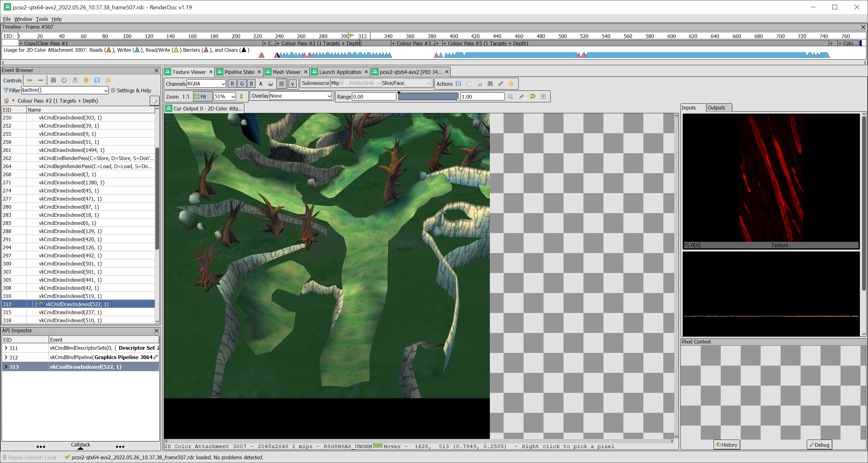This screenshot has height=463, width=868.
Task: Click the magnifier auto-fit range icon
Action: [510, 96]
